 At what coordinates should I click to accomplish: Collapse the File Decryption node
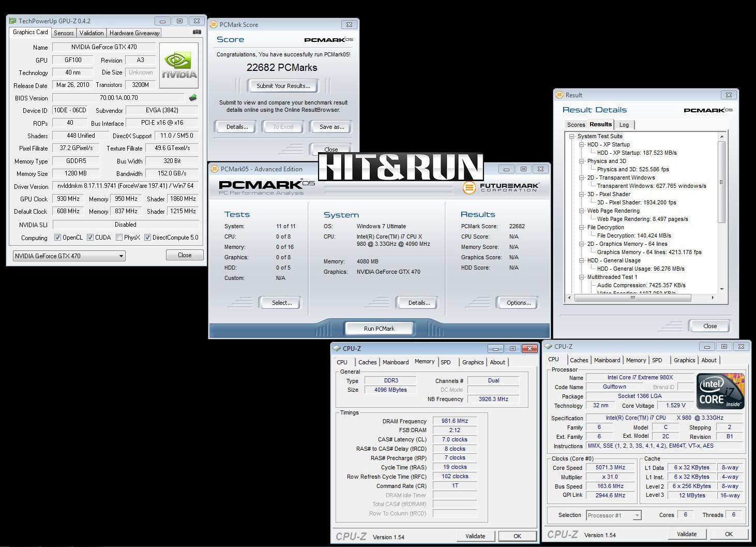pos(582,228)
